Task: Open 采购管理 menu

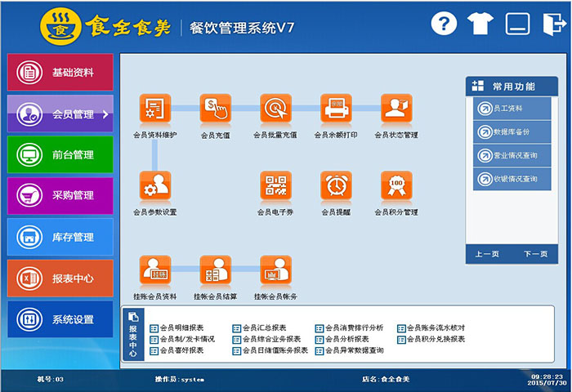Action: click(x=60, y=195)
